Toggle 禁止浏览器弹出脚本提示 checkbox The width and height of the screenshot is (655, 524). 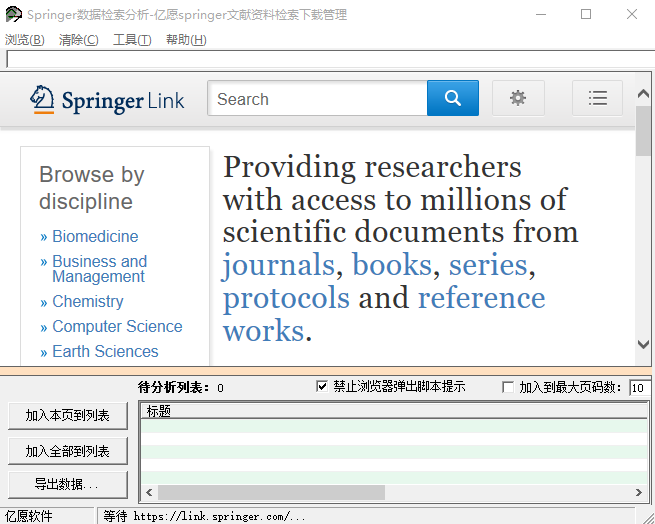point(322,387)
